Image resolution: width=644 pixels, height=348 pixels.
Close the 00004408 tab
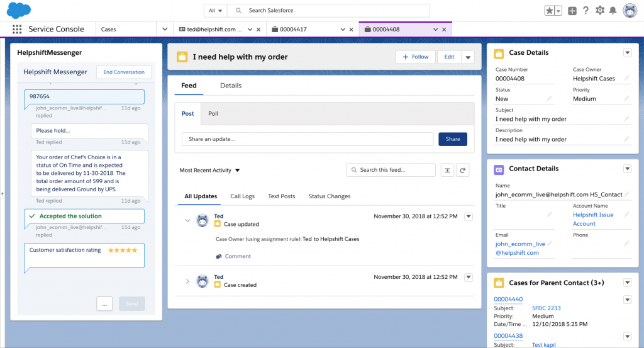pos(444,30)
